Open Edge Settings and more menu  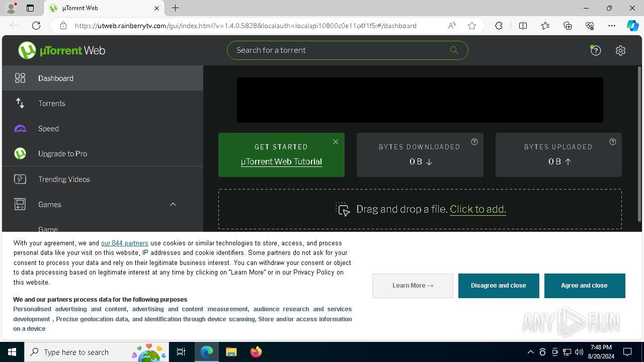[x=612, y=26]
